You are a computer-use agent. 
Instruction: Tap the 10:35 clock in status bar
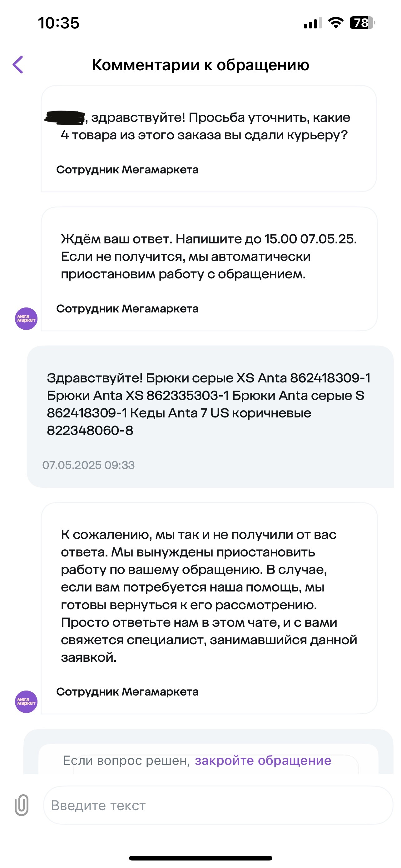click(x=59, y=23)
